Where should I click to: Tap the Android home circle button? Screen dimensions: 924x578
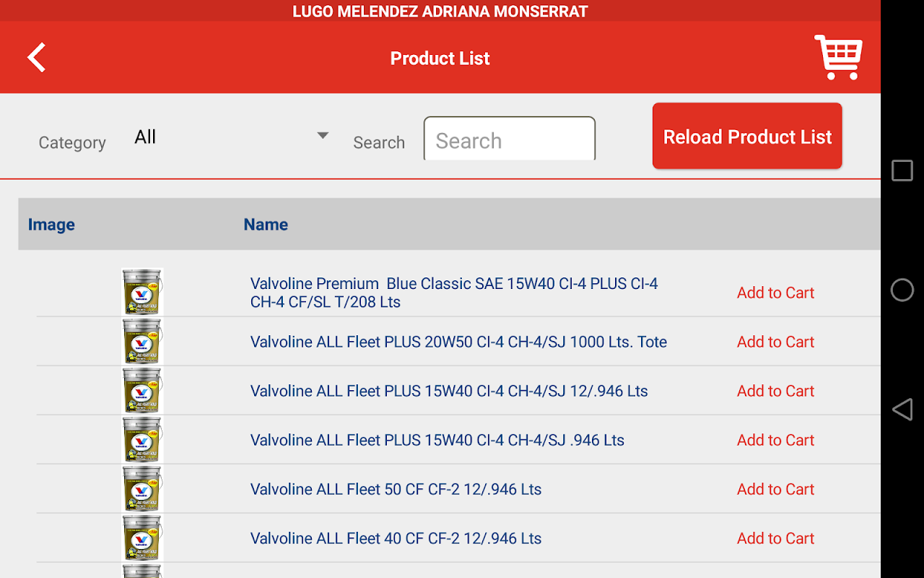coord(902,290)
